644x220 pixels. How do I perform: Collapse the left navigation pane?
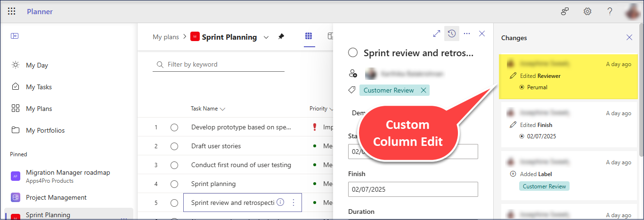(15, 36)
